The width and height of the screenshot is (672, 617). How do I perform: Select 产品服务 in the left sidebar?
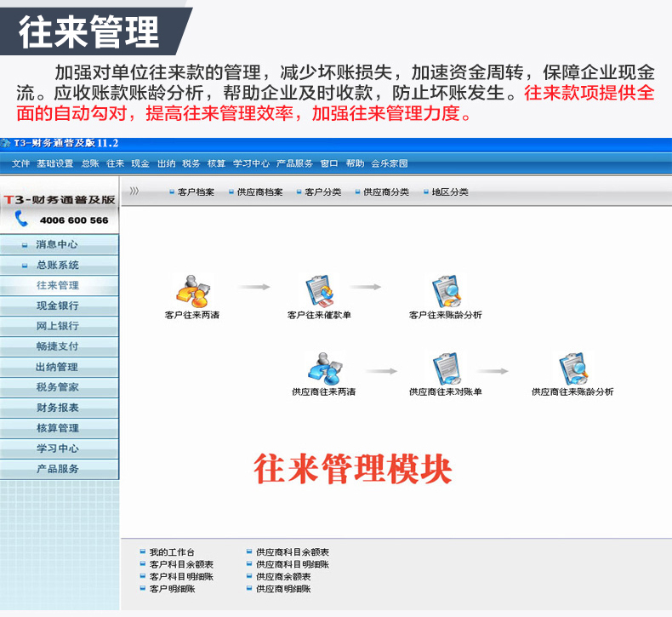[x=60, y=469]
